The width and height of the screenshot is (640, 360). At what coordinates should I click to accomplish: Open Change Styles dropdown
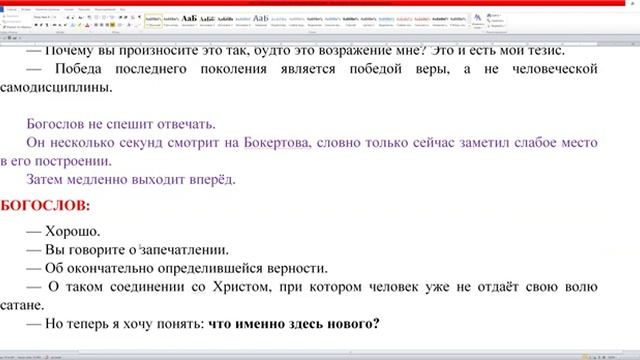[x=477, y=21]
